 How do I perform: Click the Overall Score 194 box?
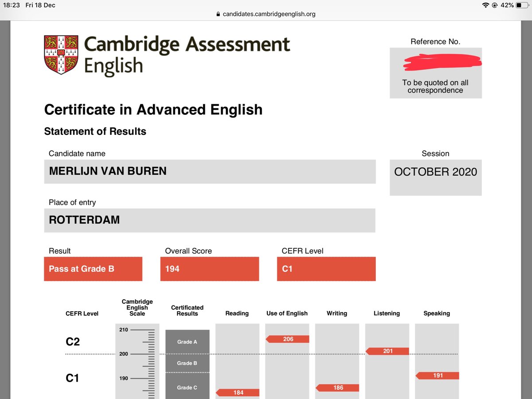tap(210, 269)
